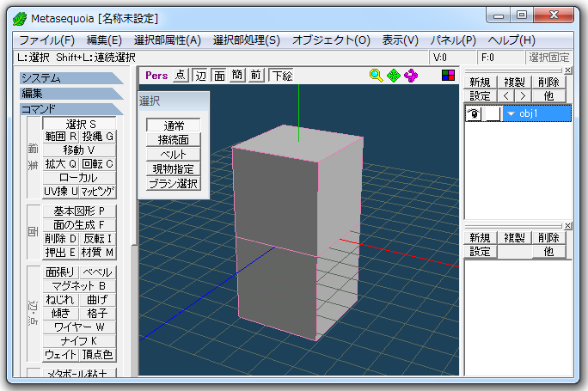Click 設定 in material panel

point(480,252)
